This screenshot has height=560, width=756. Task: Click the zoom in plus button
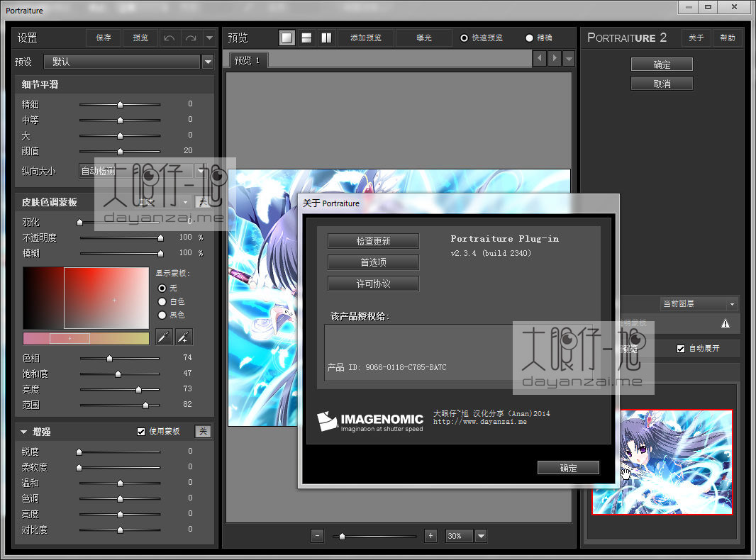(430, 535)
